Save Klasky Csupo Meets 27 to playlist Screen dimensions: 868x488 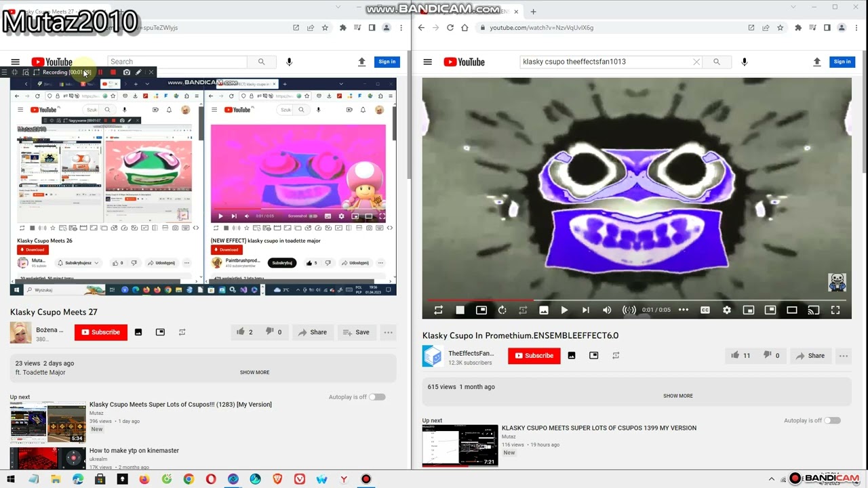356,332
